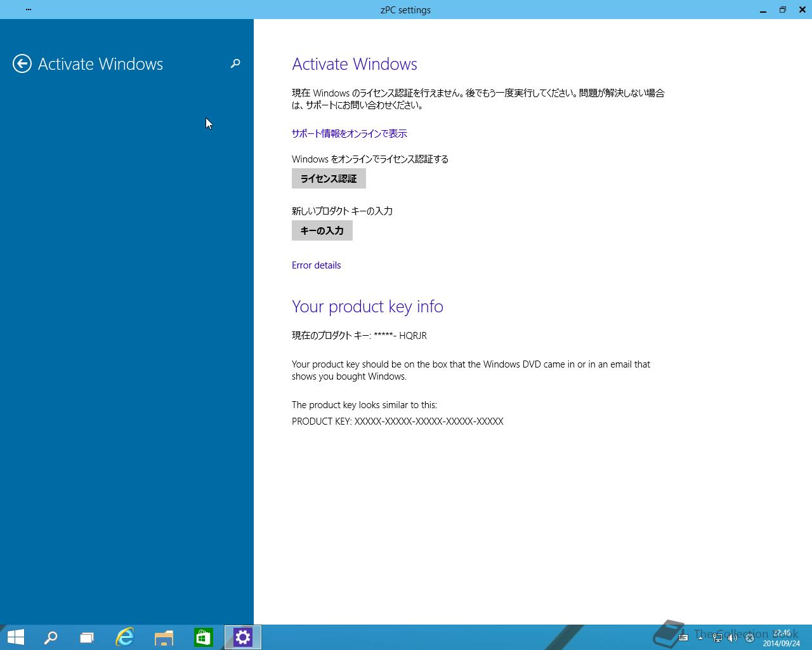
Task: Open taskbar Search magnifier
Action: point(51,637)
